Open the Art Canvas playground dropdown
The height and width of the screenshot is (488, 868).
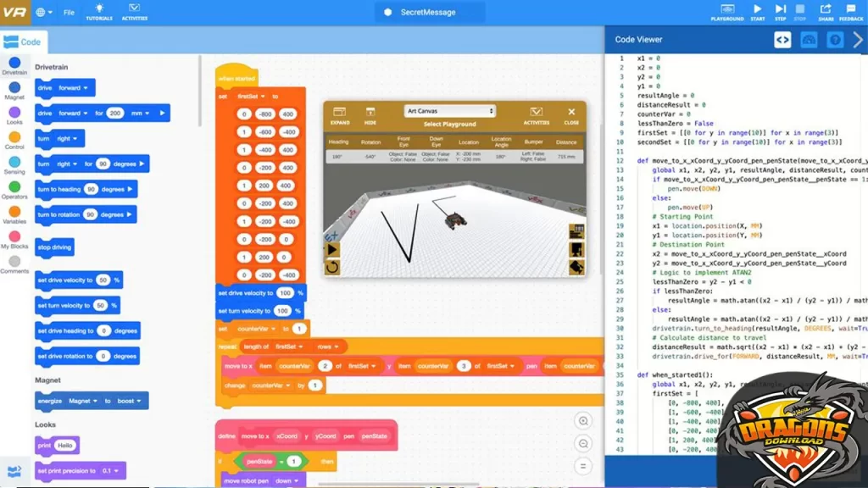click(449, 111)
